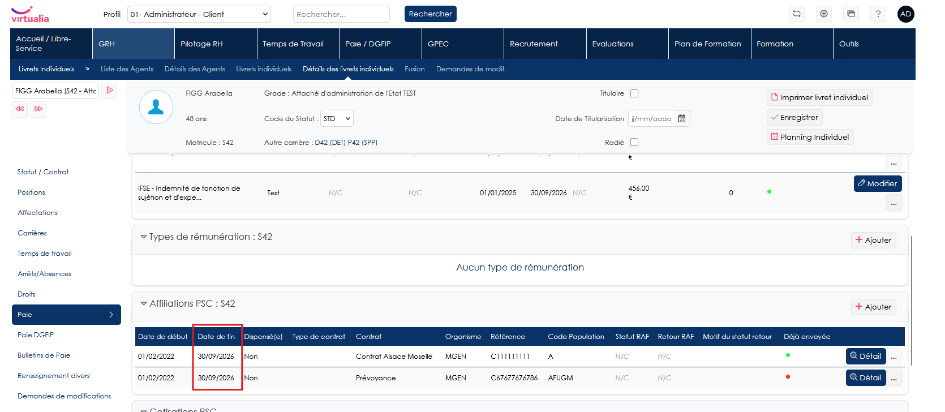This screenshot has width=945, height=412.
Task: Click the Rechercher search field
Action: tap(341, 14)
